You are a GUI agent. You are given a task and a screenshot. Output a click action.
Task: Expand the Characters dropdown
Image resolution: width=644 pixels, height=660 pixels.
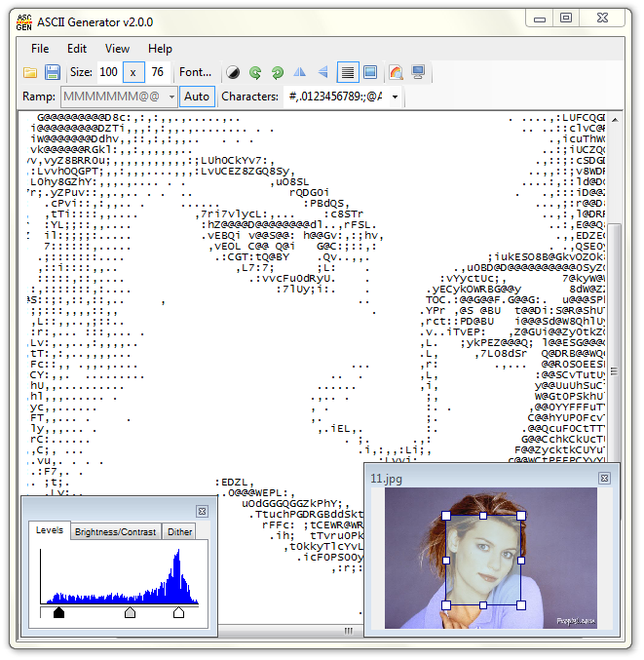(395, 97)
